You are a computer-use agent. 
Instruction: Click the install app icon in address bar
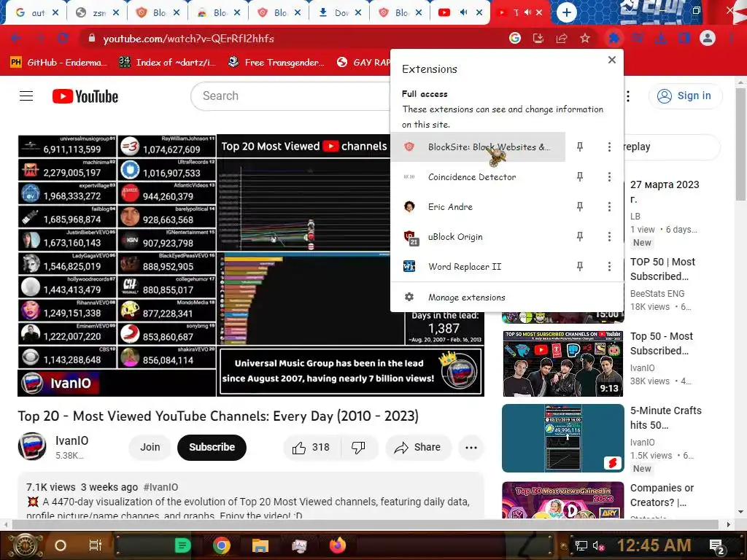click(538, 38)
